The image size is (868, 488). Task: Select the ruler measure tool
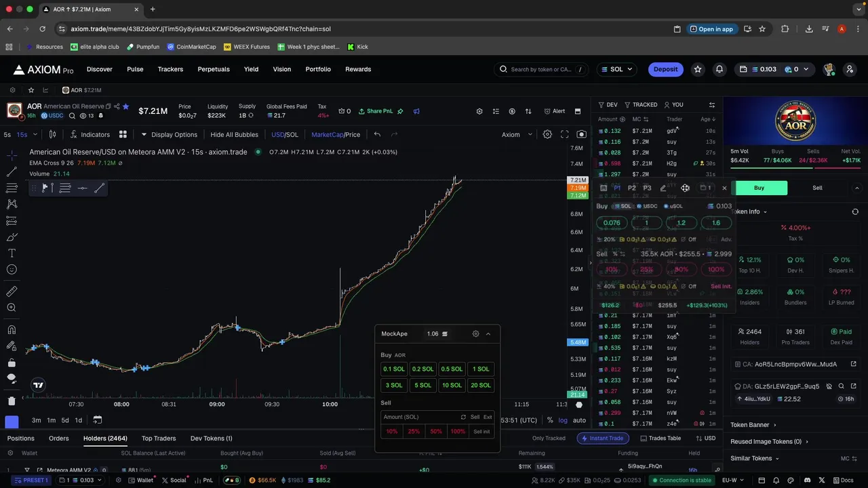(12, 291)
